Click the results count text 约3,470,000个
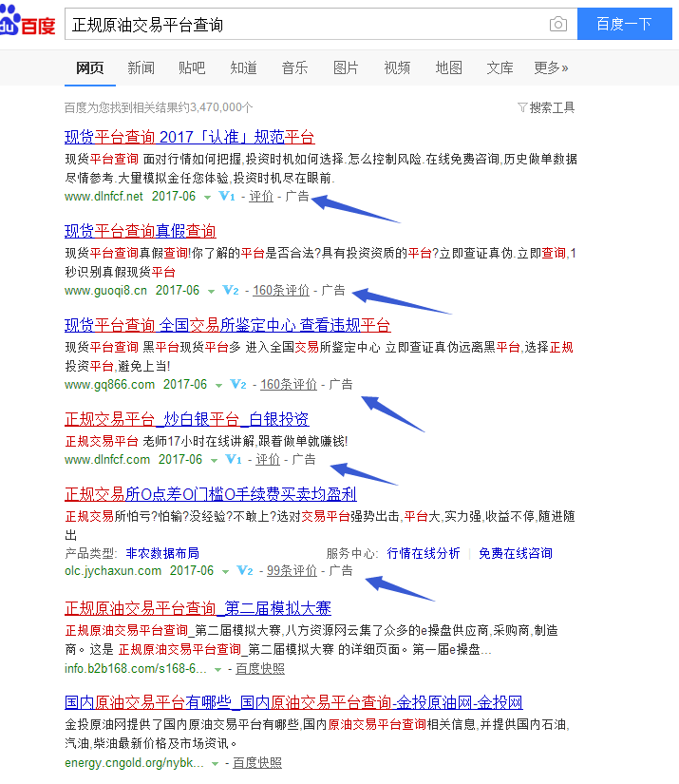 pos(216,107)
